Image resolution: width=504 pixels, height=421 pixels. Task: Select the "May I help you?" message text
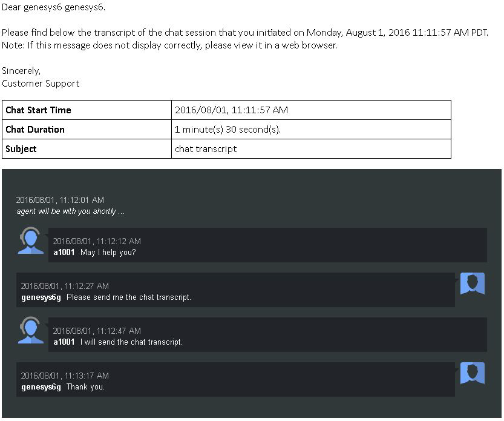pyautogui.click(x=108, y=253)
